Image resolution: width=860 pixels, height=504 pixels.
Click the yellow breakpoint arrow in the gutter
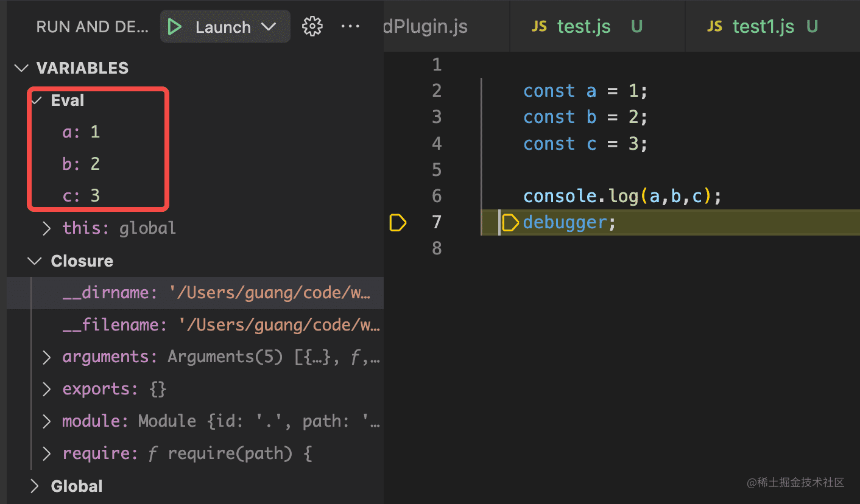(397, 223)
